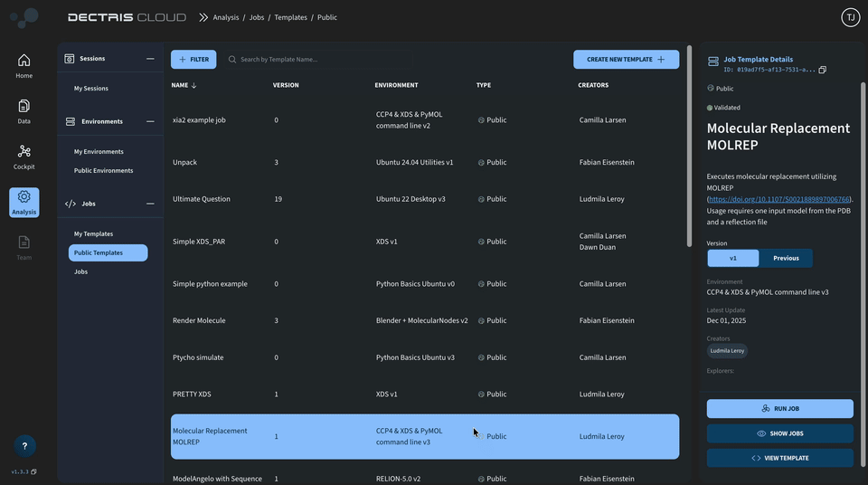Click the Jobs code-bracket icon
The width and height of the screenshot is (868, 485).
pos(71,204)
